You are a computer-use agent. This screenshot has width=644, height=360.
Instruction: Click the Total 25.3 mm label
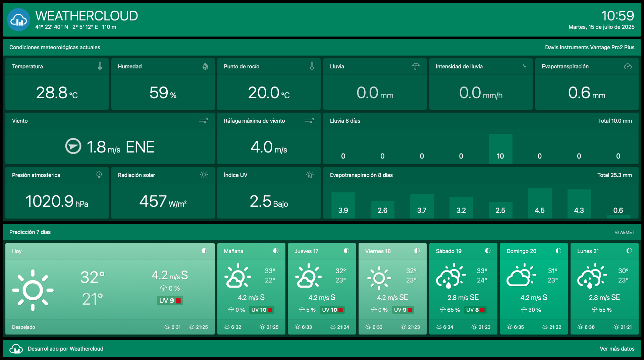tap(614, 175)
